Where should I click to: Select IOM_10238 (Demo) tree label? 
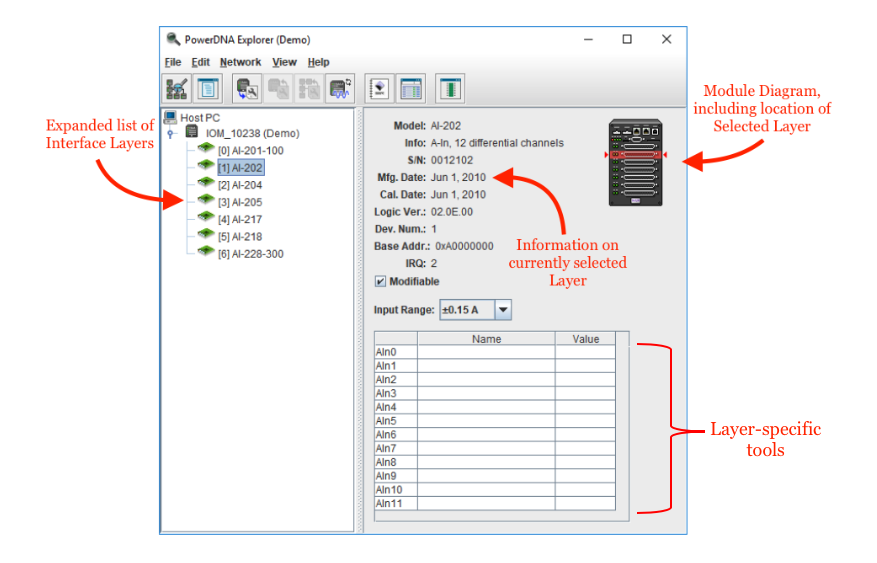pyautogui.click(x=252, y=134)
